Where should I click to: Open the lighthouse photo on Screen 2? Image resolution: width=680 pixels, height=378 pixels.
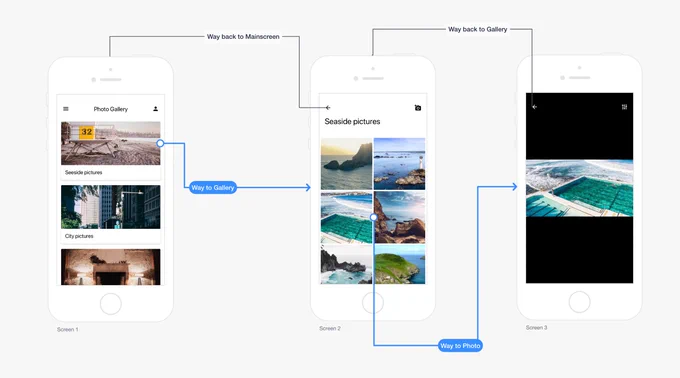click(399, 164)
